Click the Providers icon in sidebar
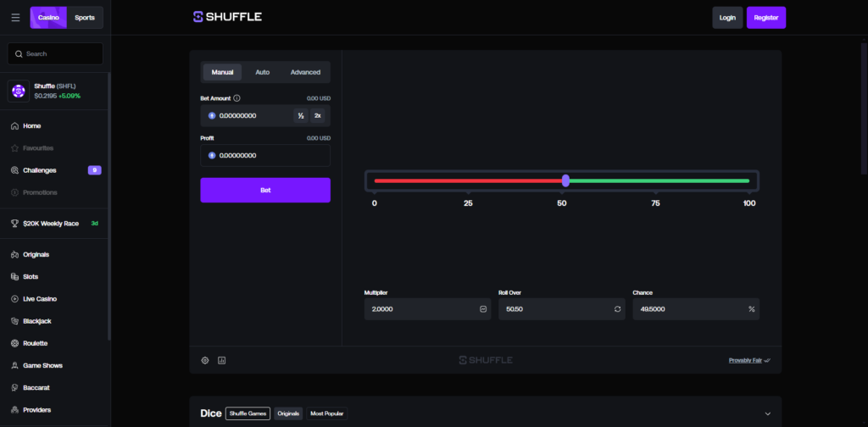This screenshot has width=868, height=427. tap(15, 410)
